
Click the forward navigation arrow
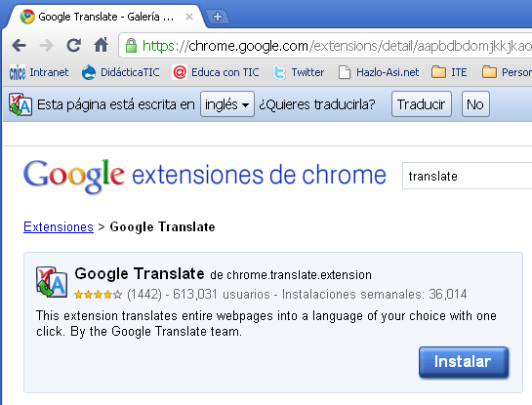tap(47, 45)
